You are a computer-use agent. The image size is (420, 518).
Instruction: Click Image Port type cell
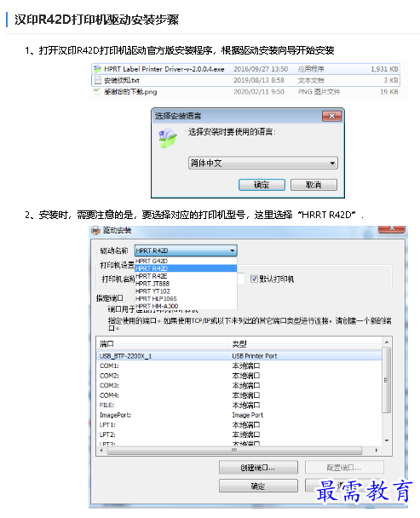[x=248, y=415]
